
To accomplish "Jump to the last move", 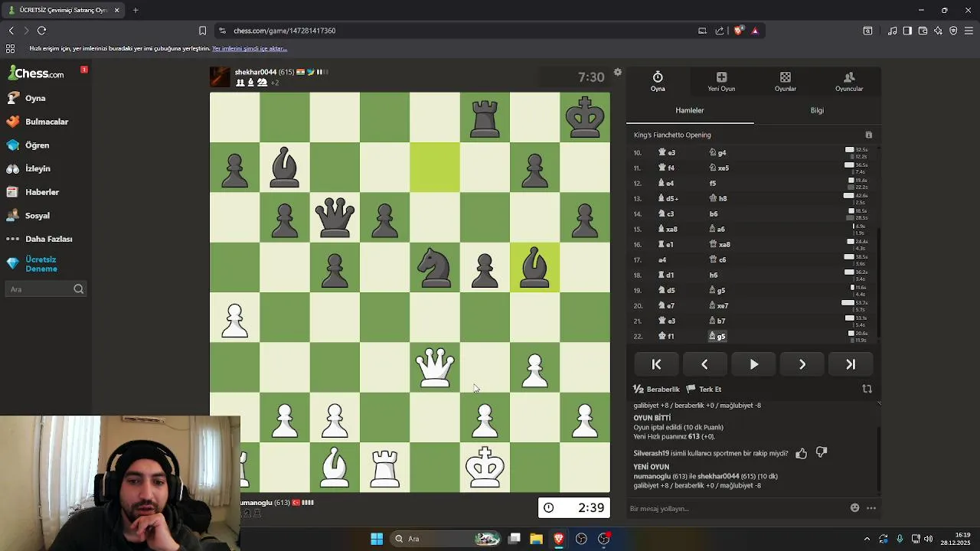I will 851,364.
